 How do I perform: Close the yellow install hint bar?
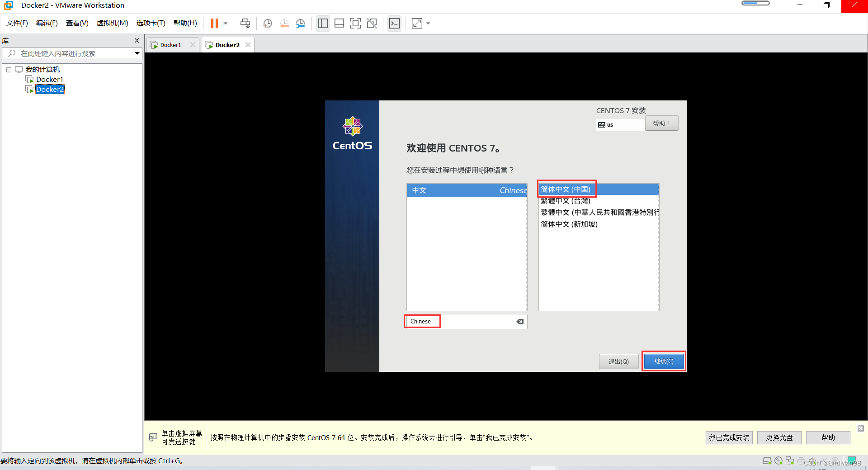click(x=861, y=428)
